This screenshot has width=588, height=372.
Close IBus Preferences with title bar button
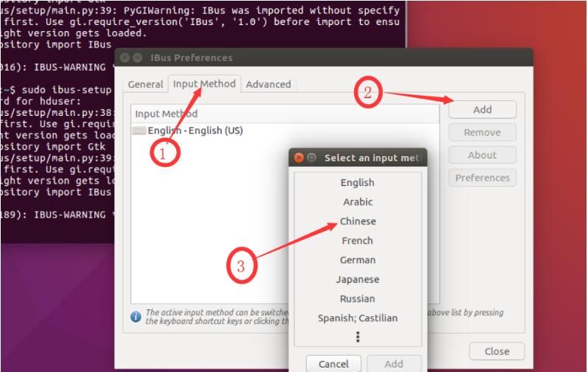click(125, 58)
